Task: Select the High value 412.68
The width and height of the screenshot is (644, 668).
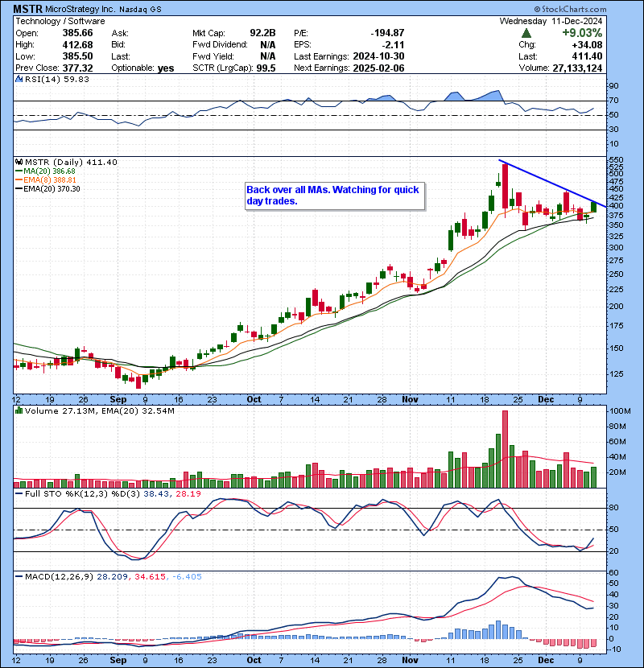Action: click(77, 45)
